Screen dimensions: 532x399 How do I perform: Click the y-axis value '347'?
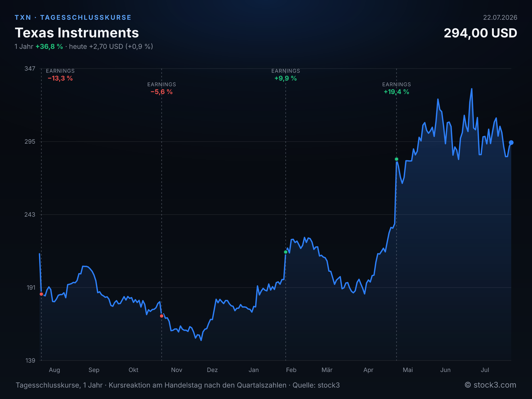pos(30,68)
